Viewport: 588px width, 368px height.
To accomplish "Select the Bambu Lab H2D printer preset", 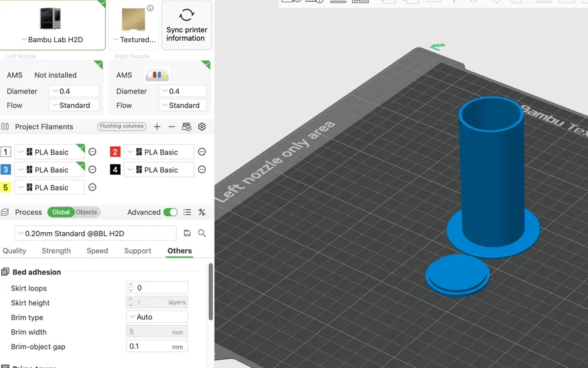I will coord(52,25).
